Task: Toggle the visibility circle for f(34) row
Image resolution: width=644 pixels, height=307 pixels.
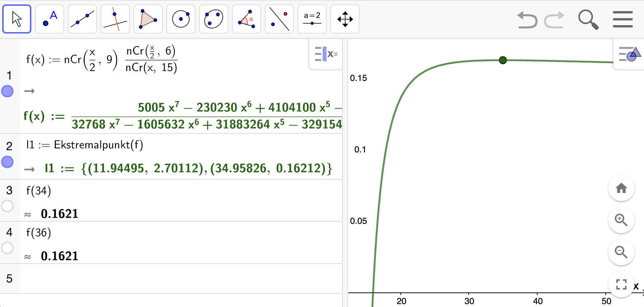Action: click(7, 206)
